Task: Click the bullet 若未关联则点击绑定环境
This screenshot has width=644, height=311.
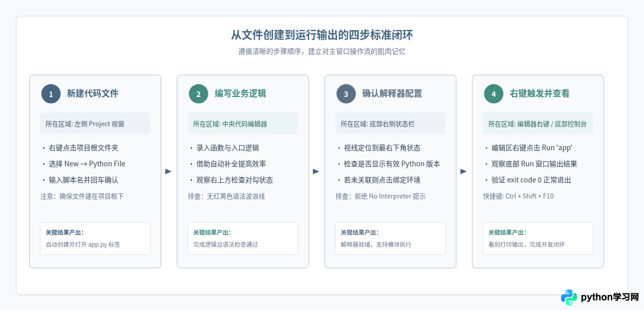Action: click(x=382, y=180)
